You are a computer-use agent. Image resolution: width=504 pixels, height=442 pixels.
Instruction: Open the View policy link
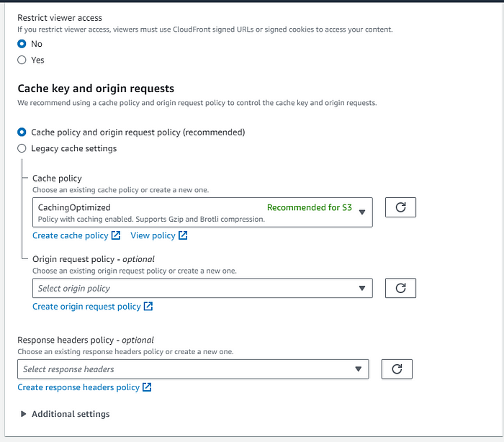pos(153,235)
